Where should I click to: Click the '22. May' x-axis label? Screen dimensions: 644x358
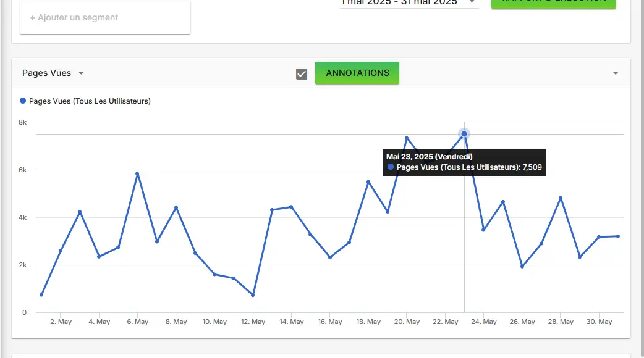(445, 322)
